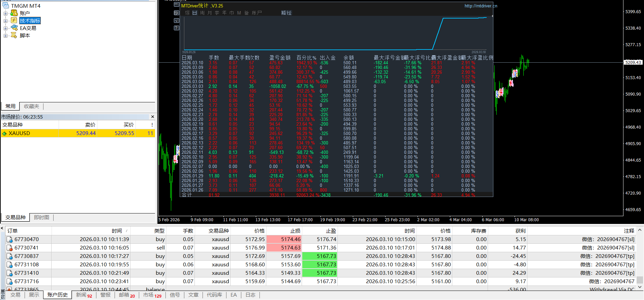Click the 账户 accounts icon in navigator
This screenshot has width=644, height=300.
14,13
